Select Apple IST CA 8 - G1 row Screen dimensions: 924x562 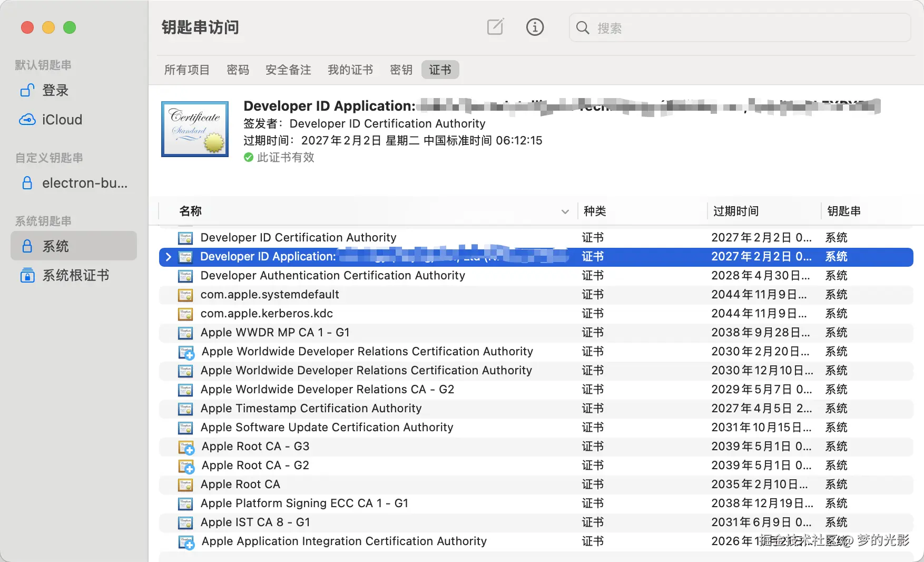(x=536, y=522)
